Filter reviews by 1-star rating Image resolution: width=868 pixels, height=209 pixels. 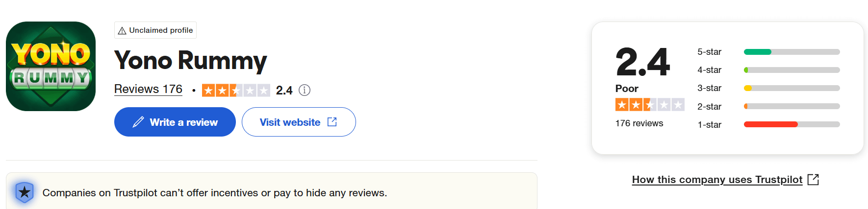tap(768, 124)
